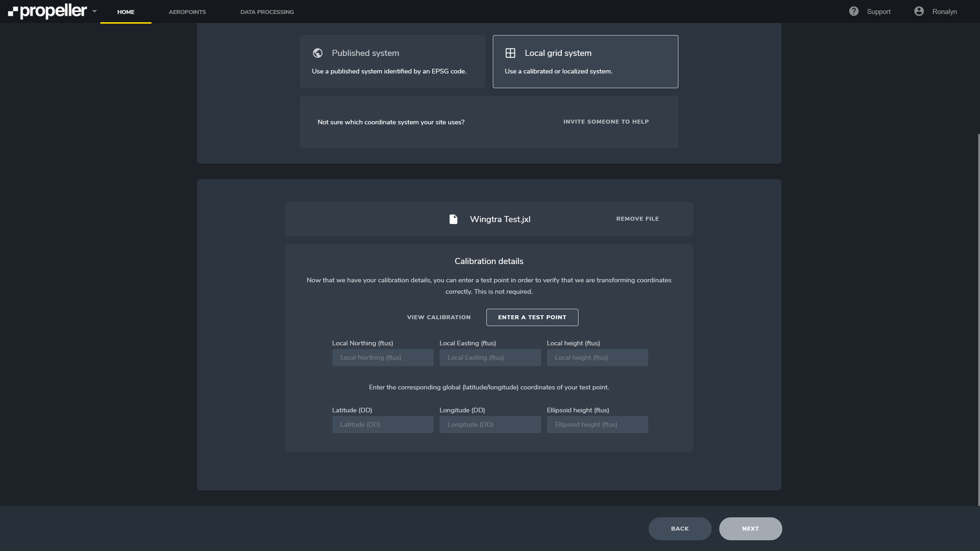Click the Support question mark icon
The image size is (980, 551).
854,11
